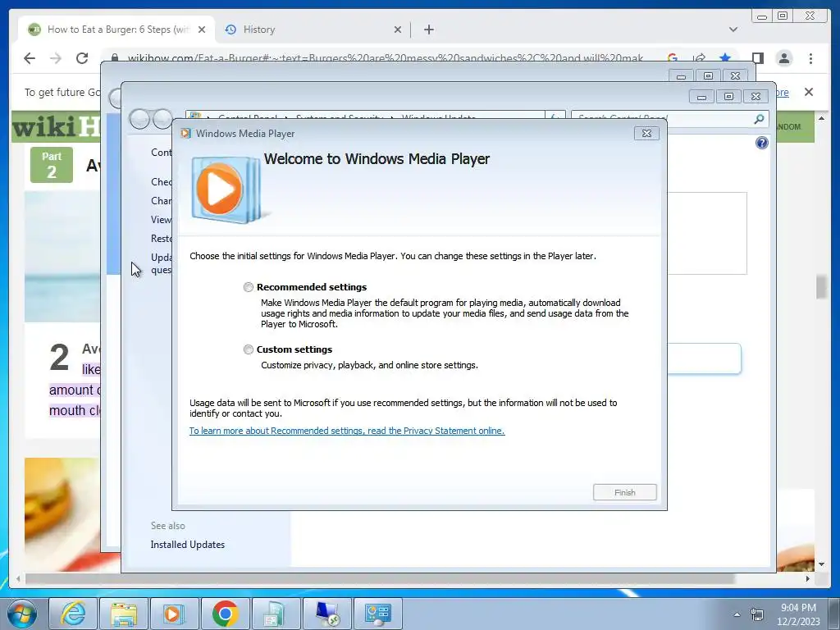The image size is (840, 630).
Task: Click the Part 2 badge on wikiHow
Action: click(52, 165)
